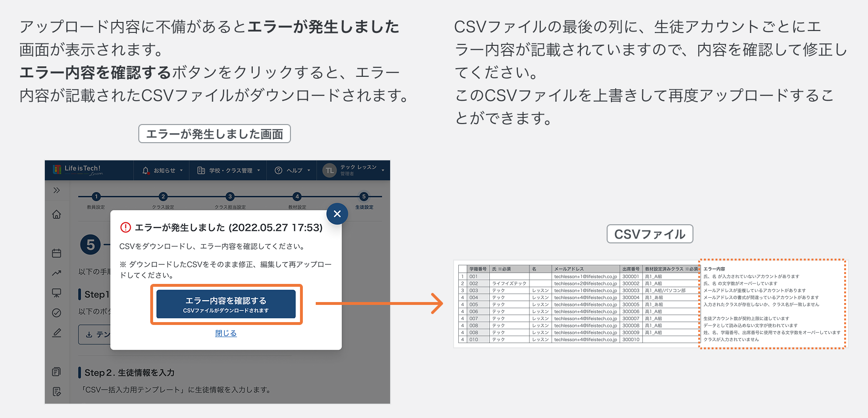
Task: Expand the ヘルプ dropdown caret
Action: tap(309, 170)
